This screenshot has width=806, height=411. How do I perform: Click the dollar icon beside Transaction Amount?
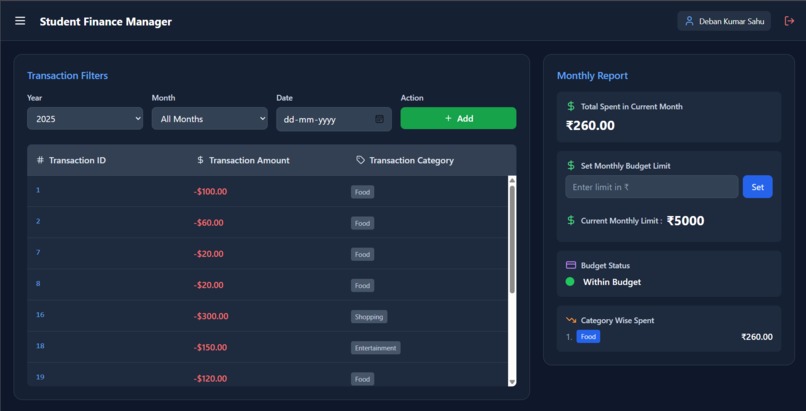pos(200,160)
